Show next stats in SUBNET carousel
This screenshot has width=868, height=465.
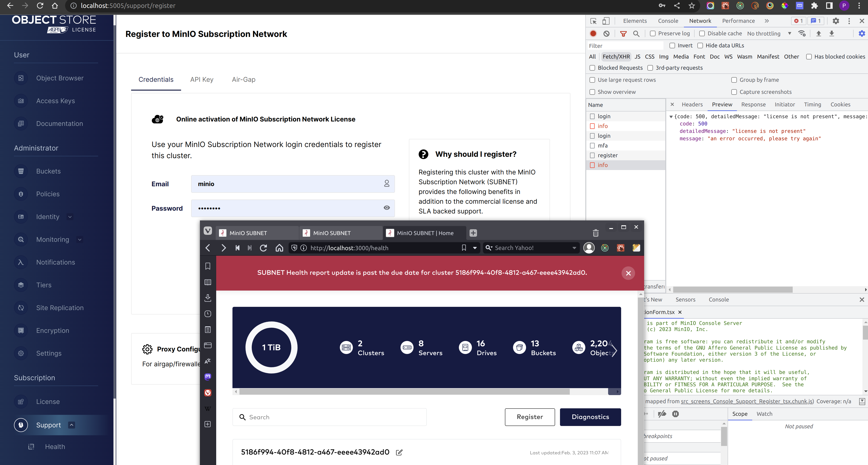[x=614, y=351]
